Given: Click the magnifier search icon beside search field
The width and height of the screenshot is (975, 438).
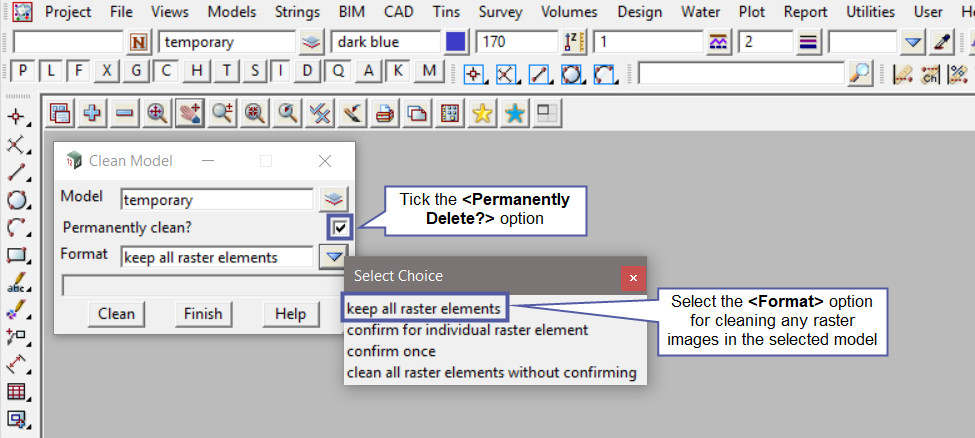Looking at the screenshot, I should [x=859, y=73].
